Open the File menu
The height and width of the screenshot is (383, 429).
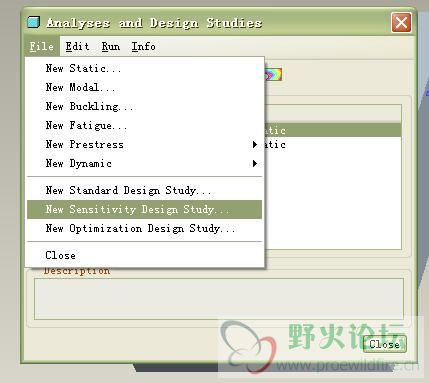point(42,46)
